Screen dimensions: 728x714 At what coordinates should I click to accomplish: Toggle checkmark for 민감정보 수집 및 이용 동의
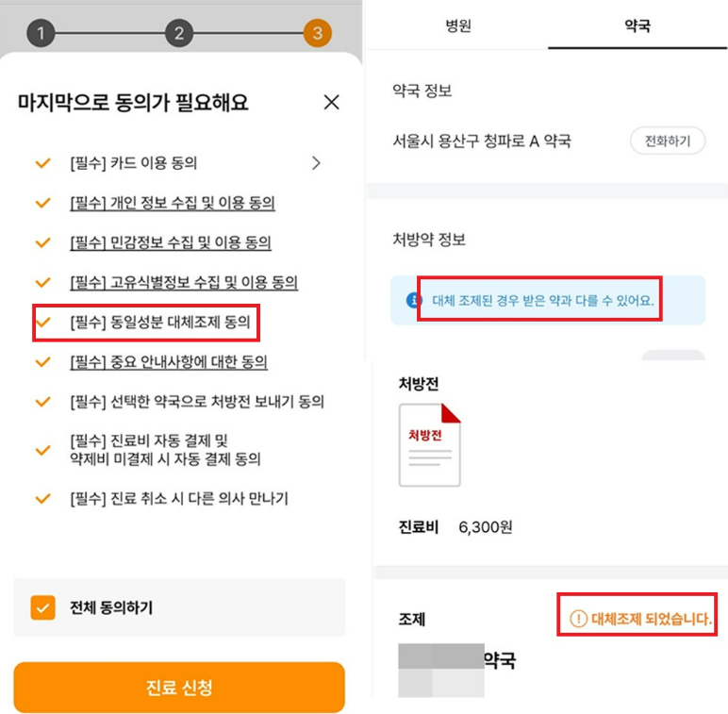click(42, 242)
